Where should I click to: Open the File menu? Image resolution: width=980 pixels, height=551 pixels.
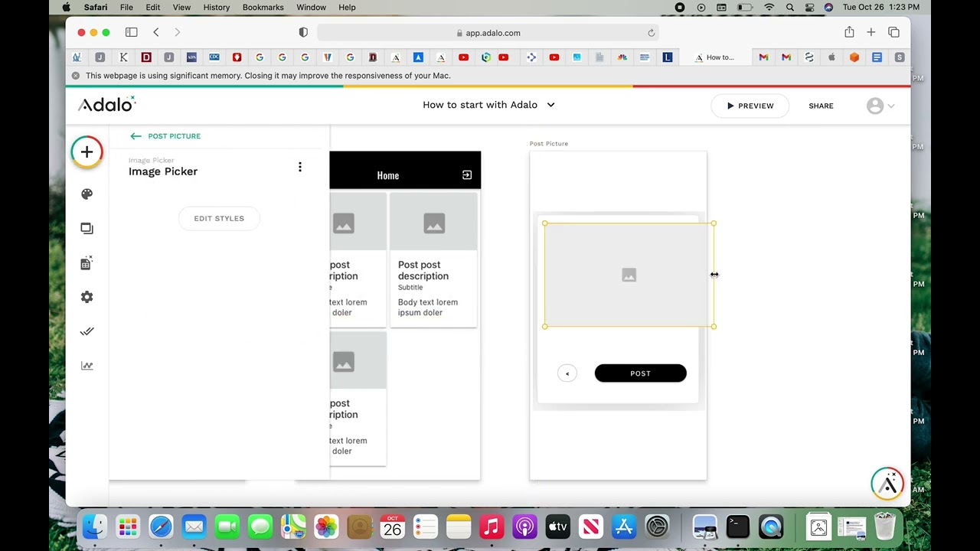click(126, 7)
